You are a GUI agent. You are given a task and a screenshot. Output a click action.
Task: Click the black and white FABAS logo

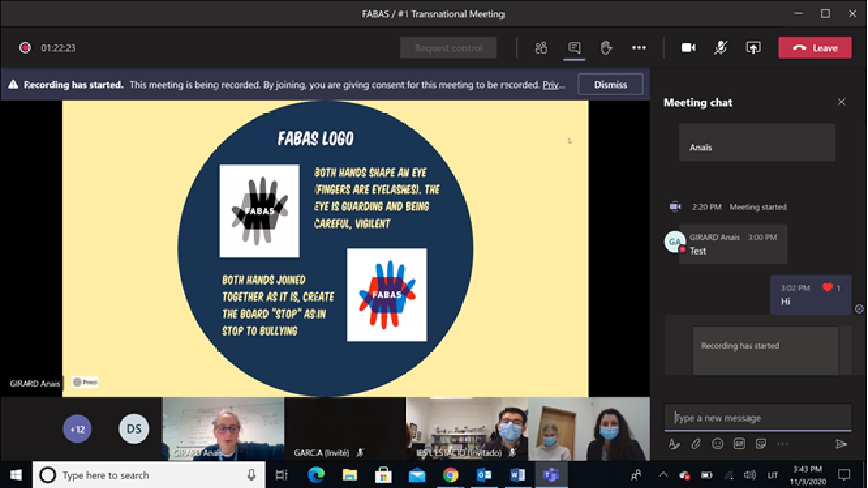point(259,211)
